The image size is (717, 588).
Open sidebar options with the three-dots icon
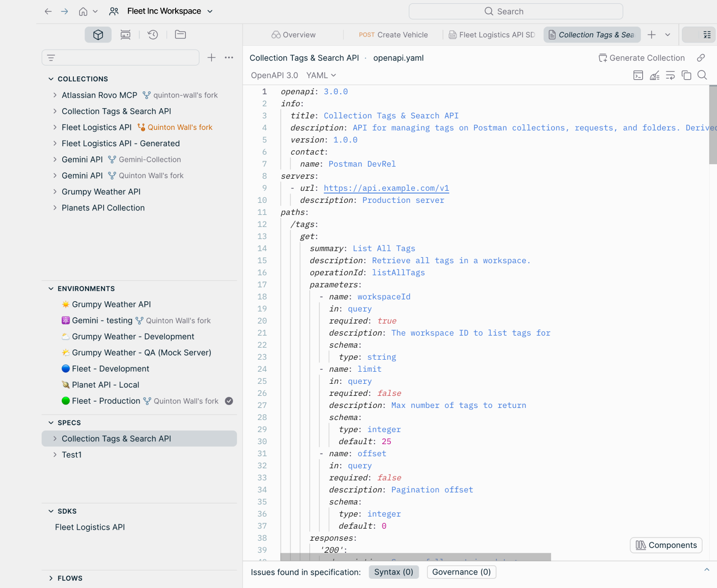point(229,57)
